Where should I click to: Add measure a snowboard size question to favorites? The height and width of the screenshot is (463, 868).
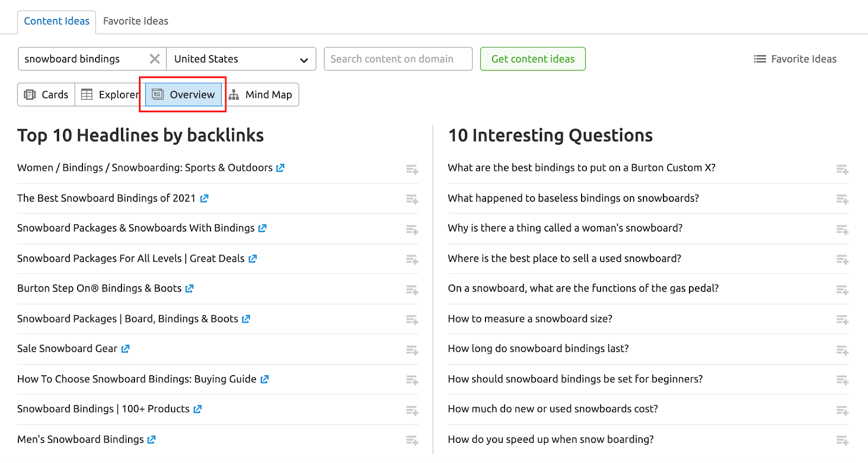(x=843, y=320)
